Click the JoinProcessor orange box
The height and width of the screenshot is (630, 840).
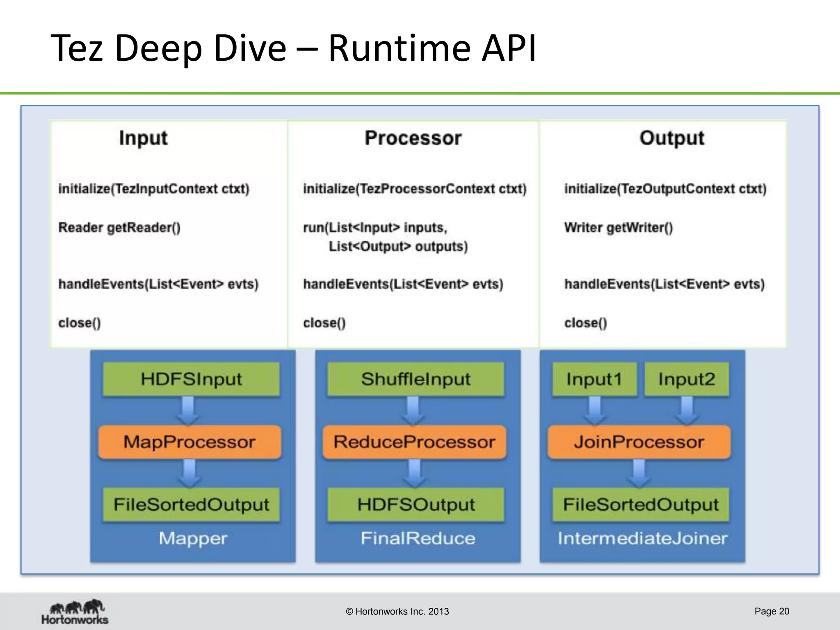[x=639, y=442]
